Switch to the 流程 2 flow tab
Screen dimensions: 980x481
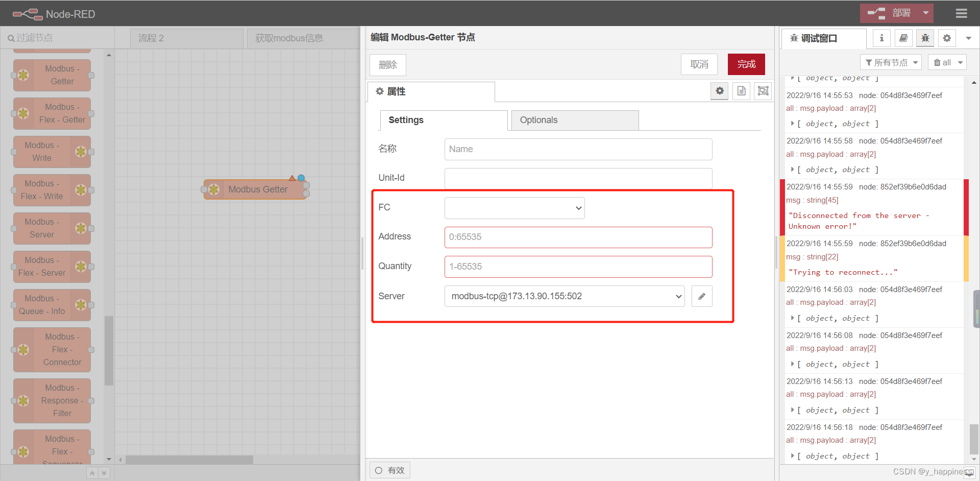(186, 38)
